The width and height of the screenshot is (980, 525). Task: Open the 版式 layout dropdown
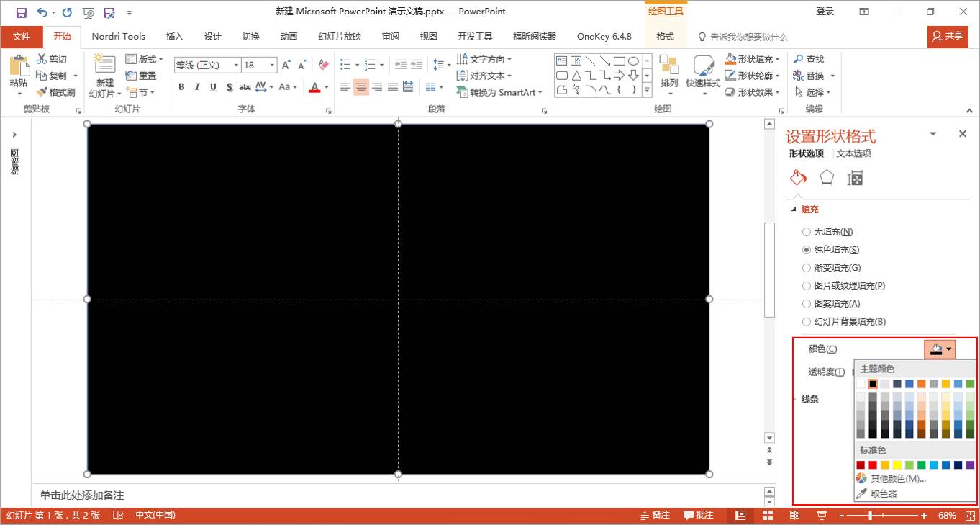(144, 60)
